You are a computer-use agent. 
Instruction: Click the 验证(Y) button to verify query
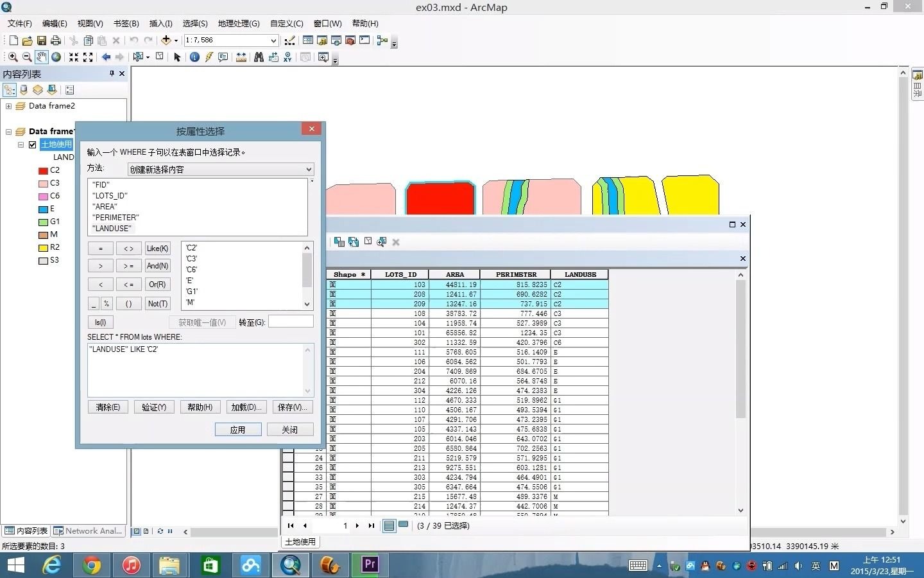(154, 407)
